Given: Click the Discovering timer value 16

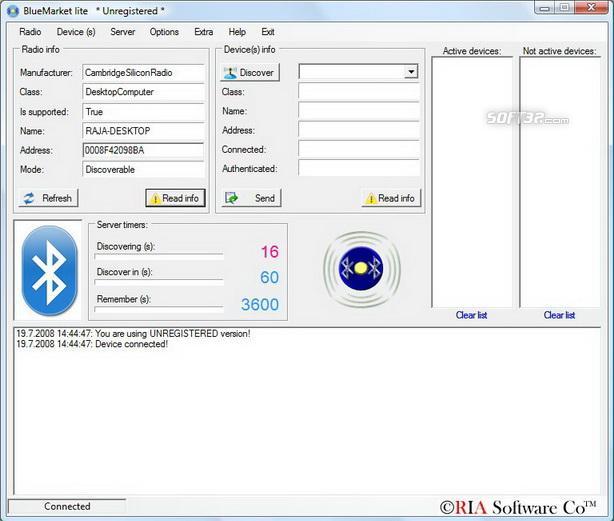Looking at the screenshot, I should pos(270,252).
